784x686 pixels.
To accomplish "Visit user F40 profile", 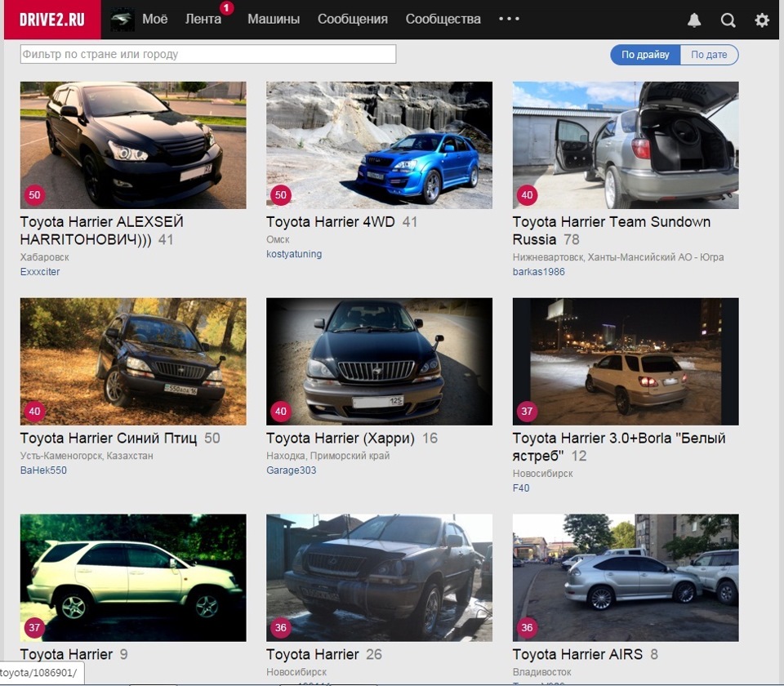I will pos(521,488).
